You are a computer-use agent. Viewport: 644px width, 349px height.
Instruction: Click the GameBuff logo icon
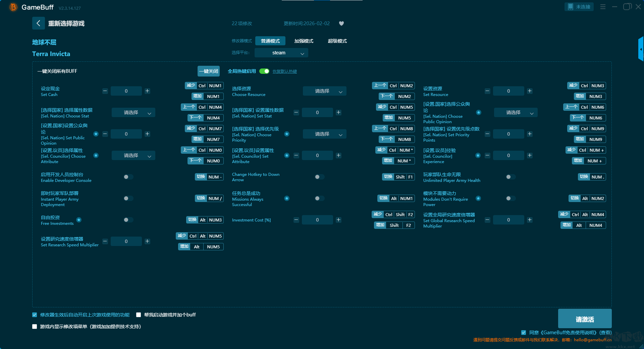(x=13, y=7)
